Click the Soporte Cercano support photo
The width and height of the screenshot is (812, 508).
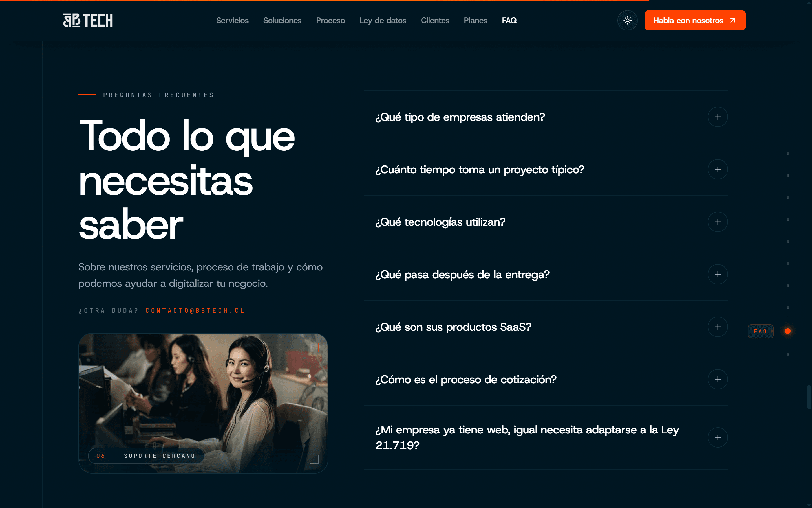coord(203,403)
